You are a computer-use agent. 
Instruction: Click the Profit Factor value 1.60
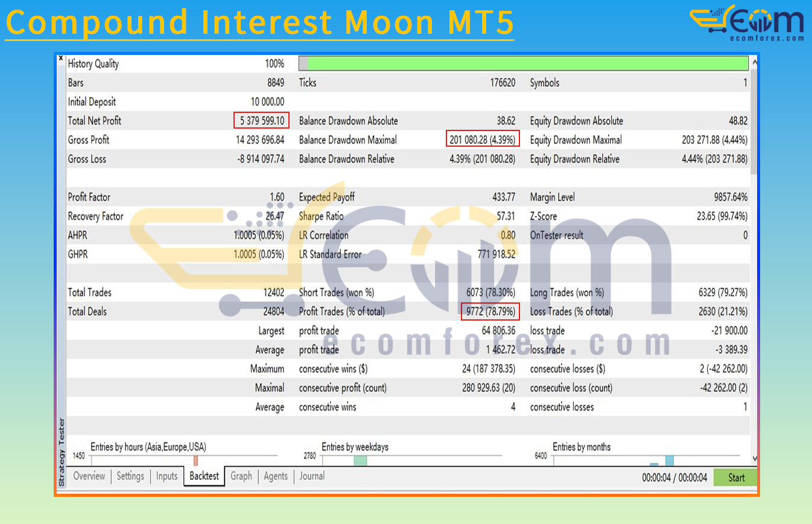[277, 197]
